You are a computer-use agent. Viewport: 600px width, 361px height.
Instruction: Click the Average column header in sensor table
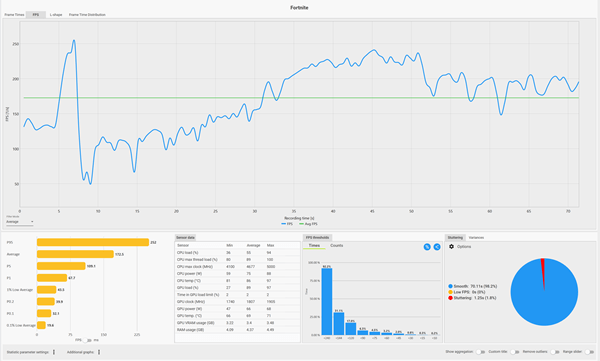click(x=253, y=245)
